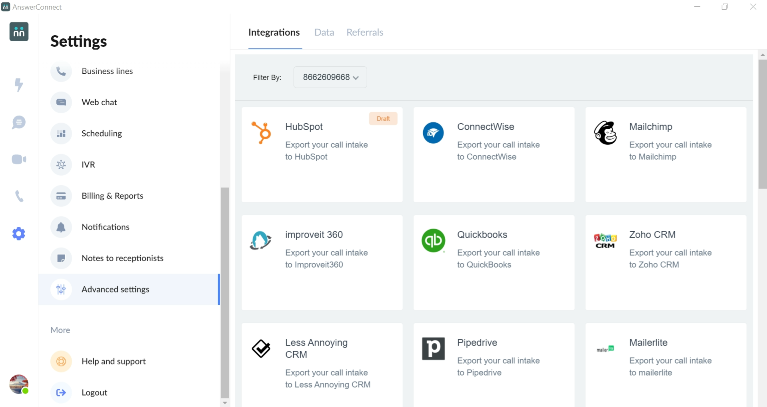Viewport: 767px width, 407px height.
Task: Click the Web chat bubble icon
Action: [x=61, y=102]
